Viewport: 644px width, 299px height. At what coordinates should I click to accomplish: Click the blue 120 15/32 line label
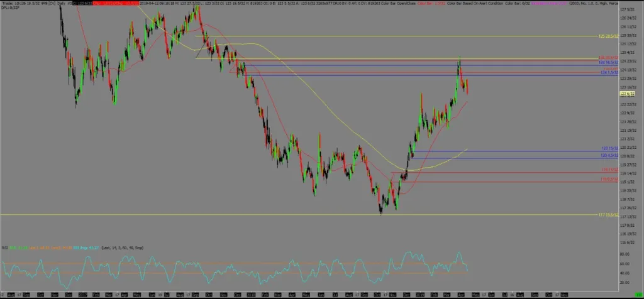click(x=610, y=148)
